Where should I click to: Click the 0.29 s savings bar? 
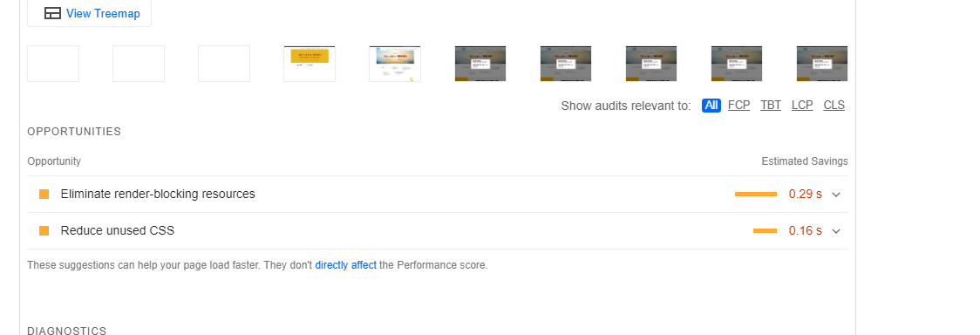(756, 195)
